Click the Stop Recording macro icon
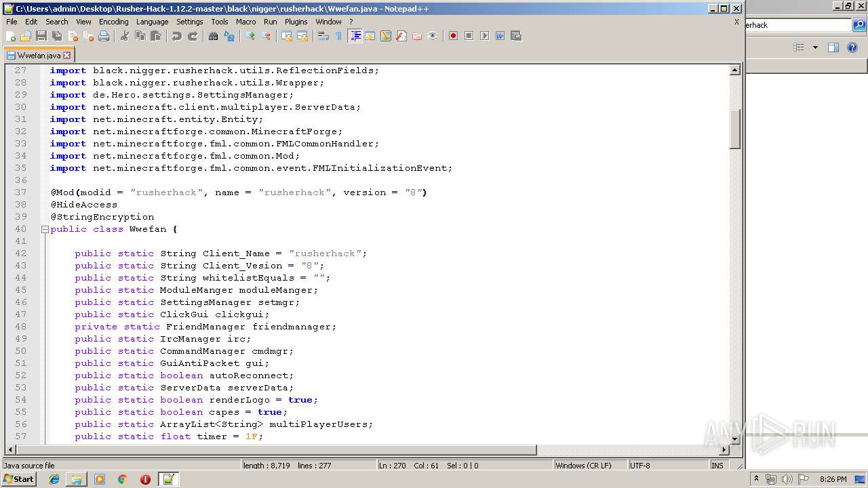The image size is (868, 488). click(x=469, y=36)
